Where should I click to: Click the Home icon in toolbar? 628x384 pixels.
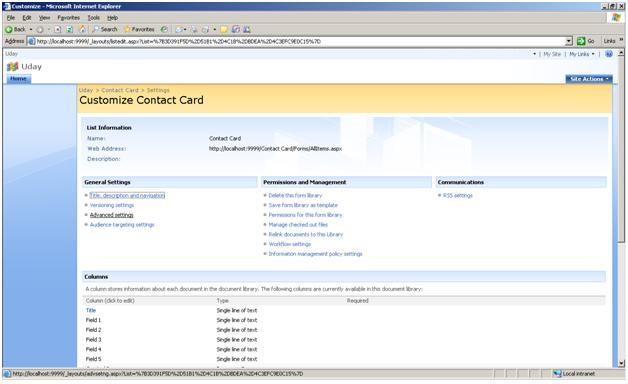(x=83, y=29)
